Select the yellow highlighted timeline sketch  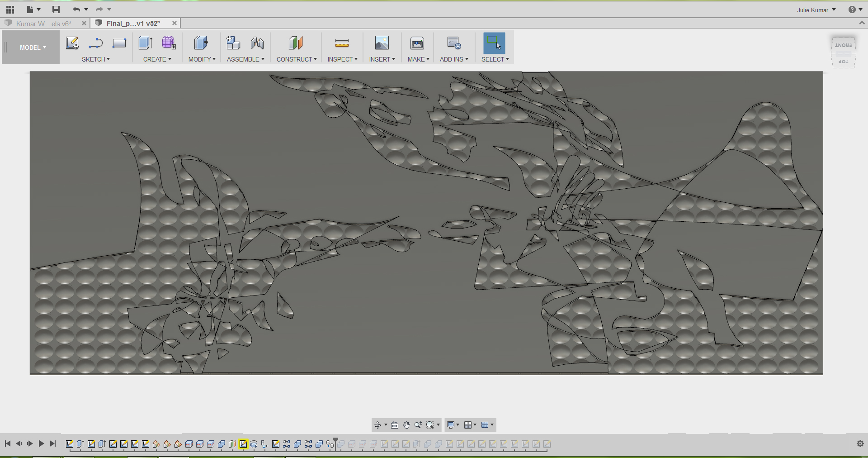pyautogui.click(x=243, y=444)
